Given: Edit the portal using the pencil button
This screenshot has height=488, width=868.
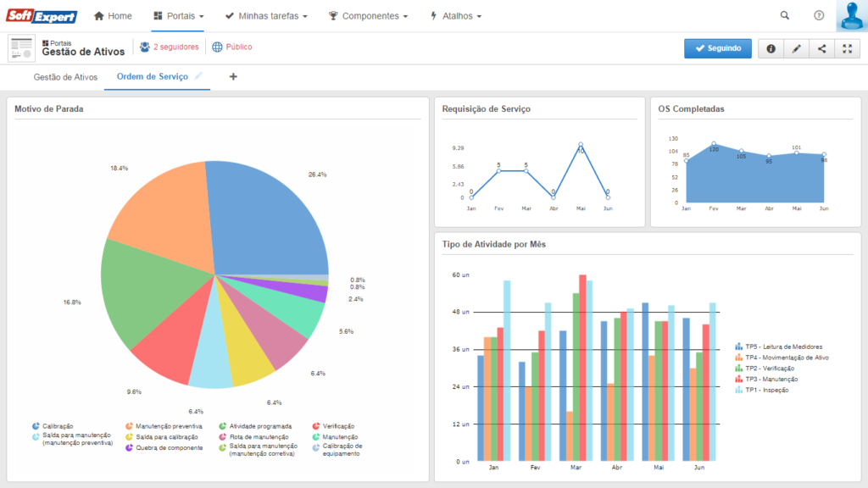Looking at the screenshot, I should pyautogui.click(x=796, y=48).
